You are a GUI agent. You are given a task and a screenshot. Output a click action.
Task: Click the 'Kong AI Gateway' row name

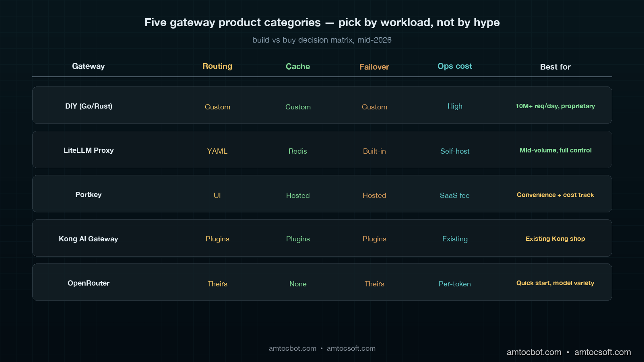coord(89,239)
